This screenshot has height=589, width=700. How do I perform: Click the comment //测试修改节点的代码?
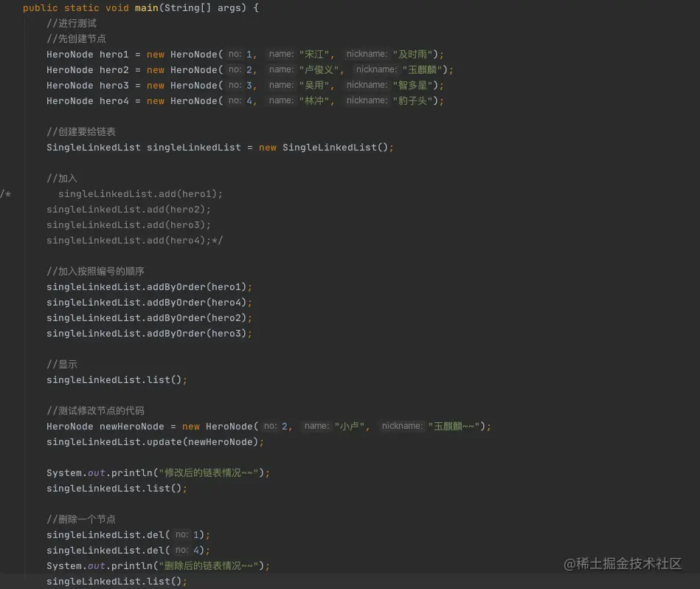click(96, 411)
